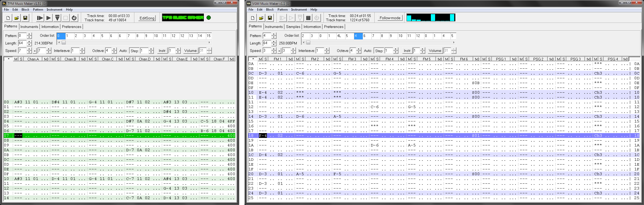This screenshot has width=644, height=205.
Task: Mute FM 3 channel with its M button
Action: (x=335, y=59)
